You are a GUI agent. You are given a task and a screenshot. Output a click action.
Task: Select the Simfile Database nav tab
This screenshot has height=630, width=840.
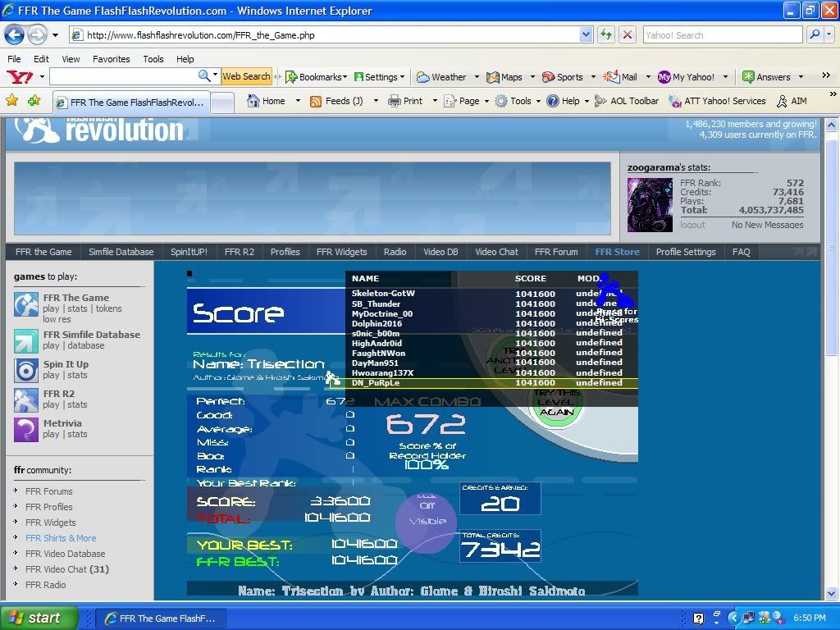pyautogui.click(x=121, y=252)
